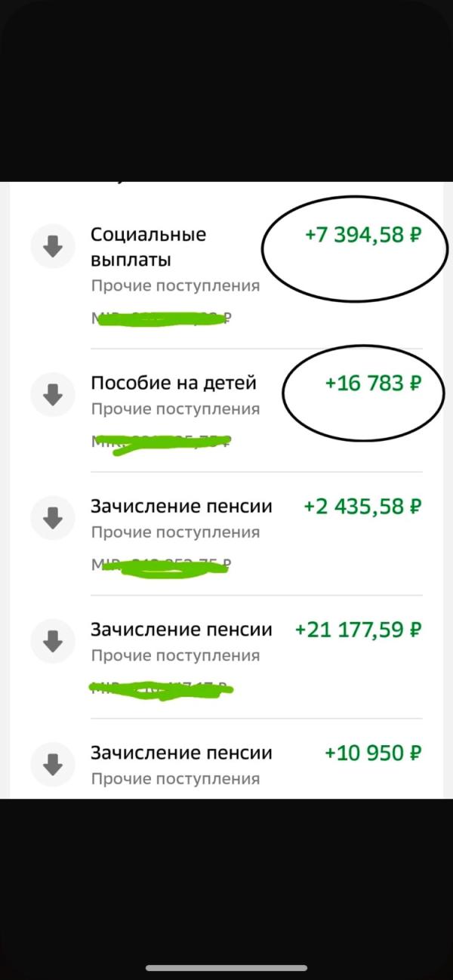Tap Прочие поступления under Пособие на детей
This screenshot has width=453, height=980.
coord(175,409)
